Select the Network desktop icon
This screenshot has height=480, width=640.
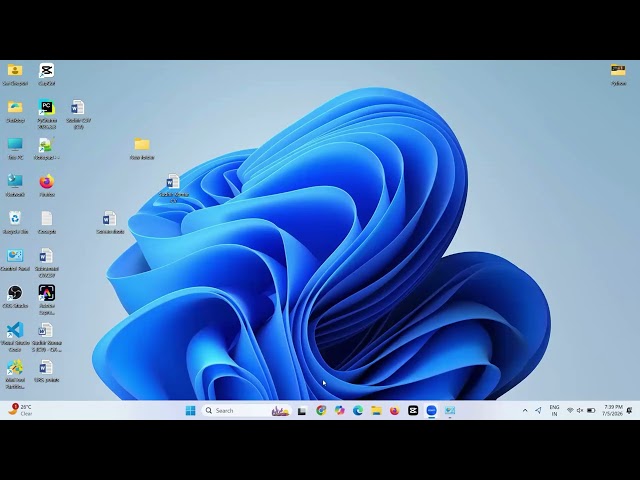click(15, 186)
